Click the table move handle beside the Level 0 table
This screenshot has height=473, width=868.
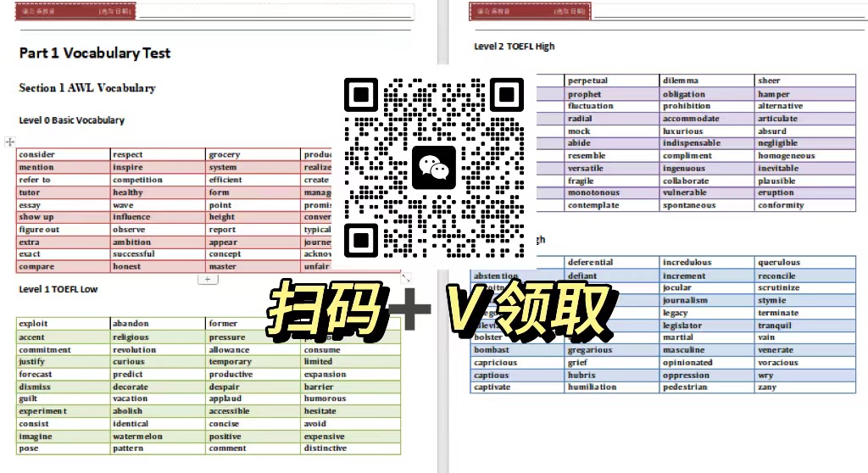pyautogui.click(x=10, y=142)
